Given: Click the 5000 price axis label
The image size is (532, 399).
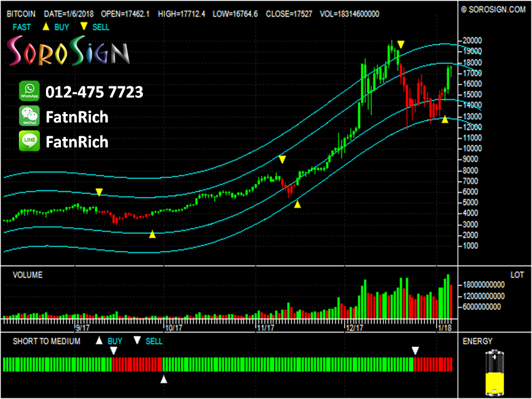Looking at the screenshot, I should [470, 203].
